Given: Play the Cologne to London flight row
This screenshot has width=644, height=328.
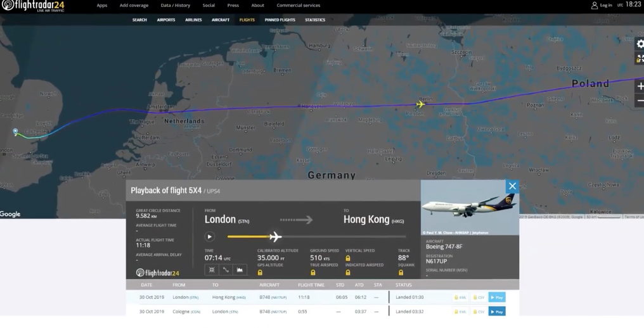Looking at the screenshot, I should 497,312.
